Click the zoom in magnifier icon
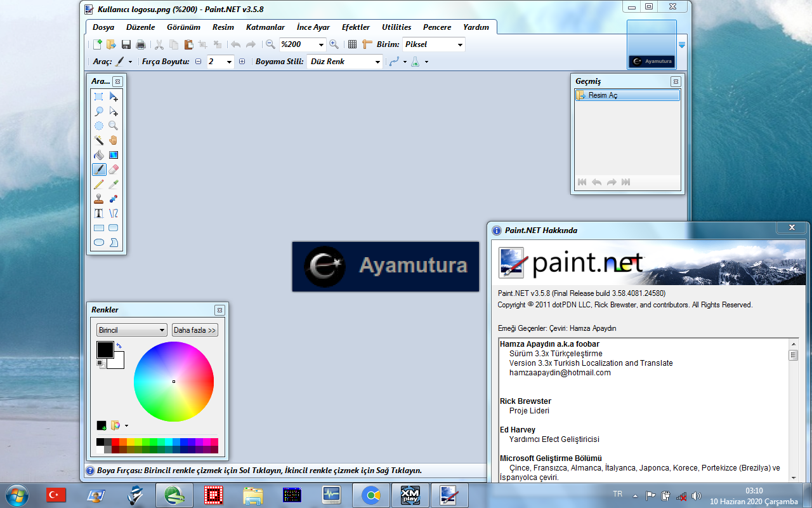 tap(334, 44)
